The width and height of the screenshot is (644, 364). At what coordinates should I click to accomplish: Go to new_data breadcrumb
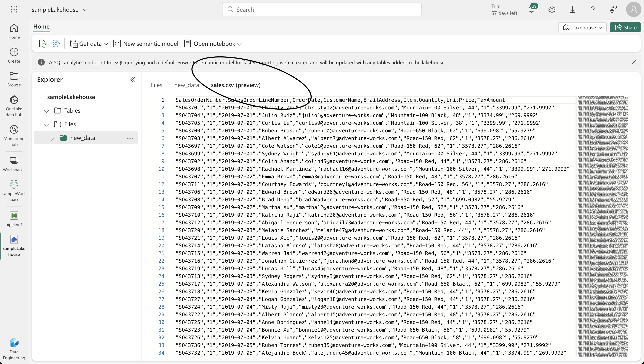[187, 85]
